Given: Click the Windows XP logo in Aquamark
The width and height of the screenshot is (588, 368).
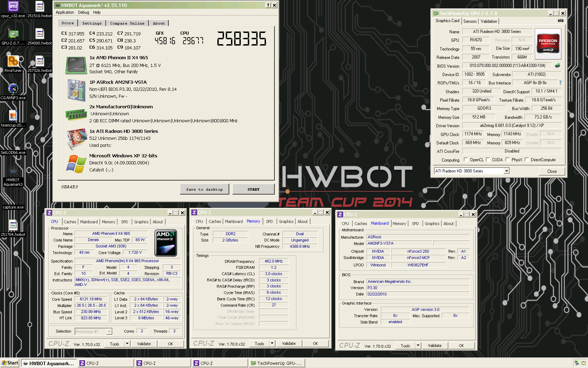Looking at the screenshot, I should (76, 164).
